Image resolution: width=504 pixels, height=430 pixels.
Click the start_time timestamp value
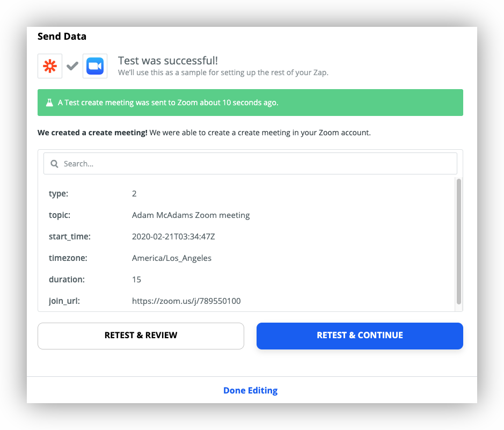click(x=177, y=237)
